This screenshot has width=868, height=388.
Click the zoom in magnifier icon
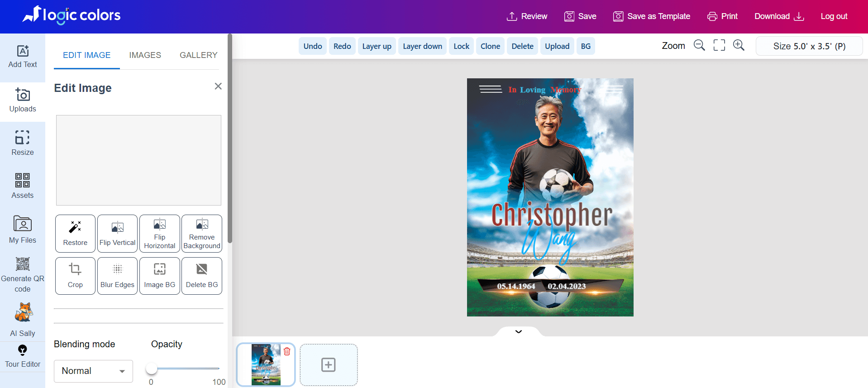coord(739,45)
